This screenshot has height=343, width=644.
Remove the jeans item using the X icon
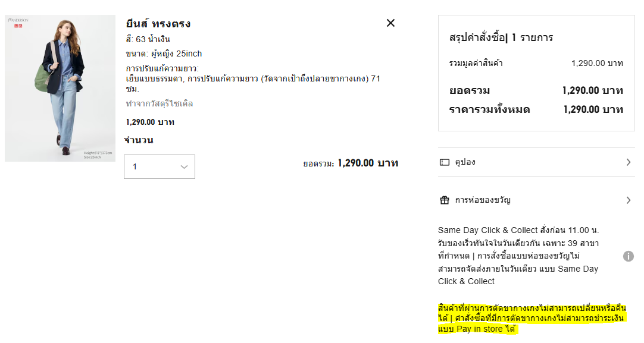point(390,23)
